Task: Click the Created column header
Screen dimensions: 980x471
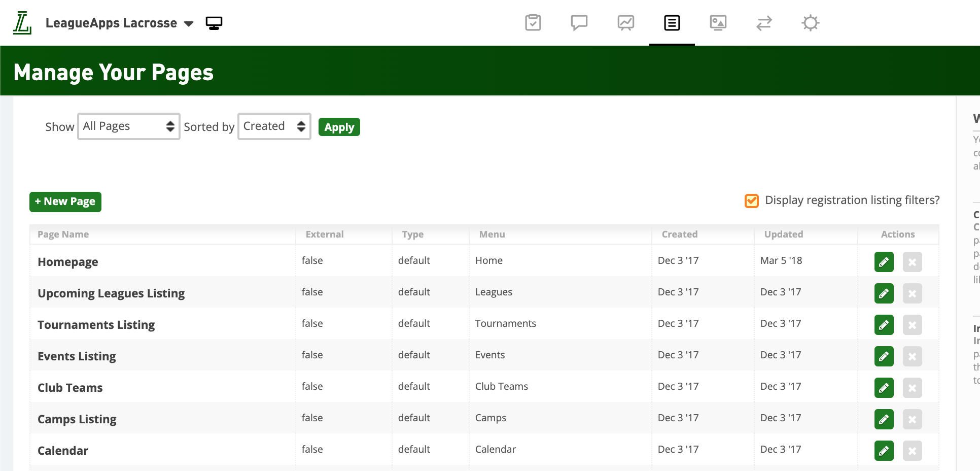Action: pyautogui.click(x=680, y=234)
